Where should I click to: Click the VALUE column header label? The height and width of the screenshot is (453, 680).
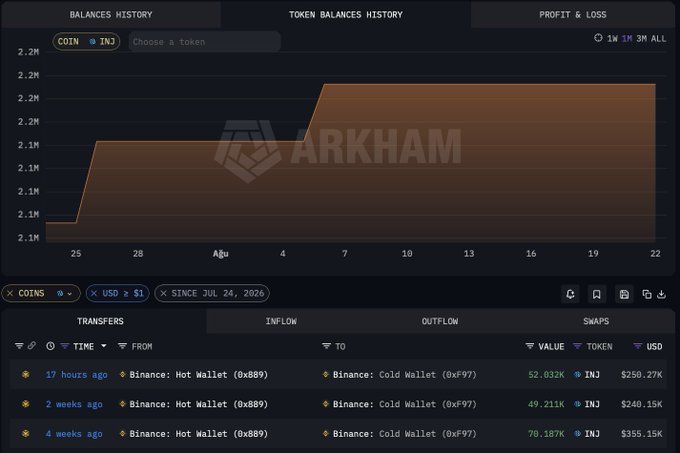click(551, 346)
